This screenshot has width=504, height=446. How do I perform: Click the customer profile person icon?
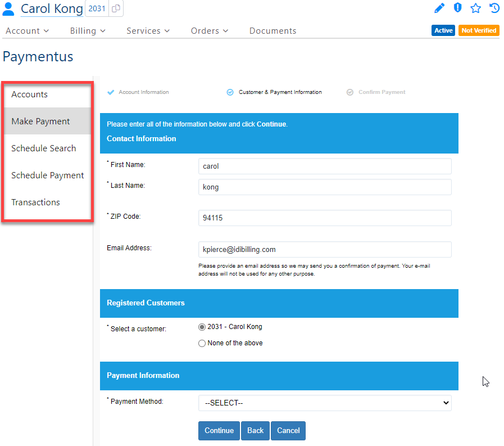(x=8, y=8)
